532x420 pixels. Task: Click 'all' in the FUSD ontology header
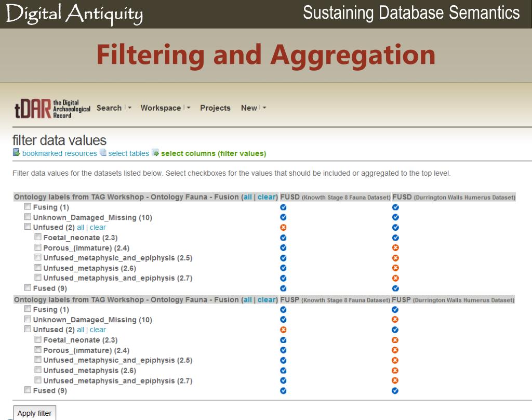coord(248,197)
